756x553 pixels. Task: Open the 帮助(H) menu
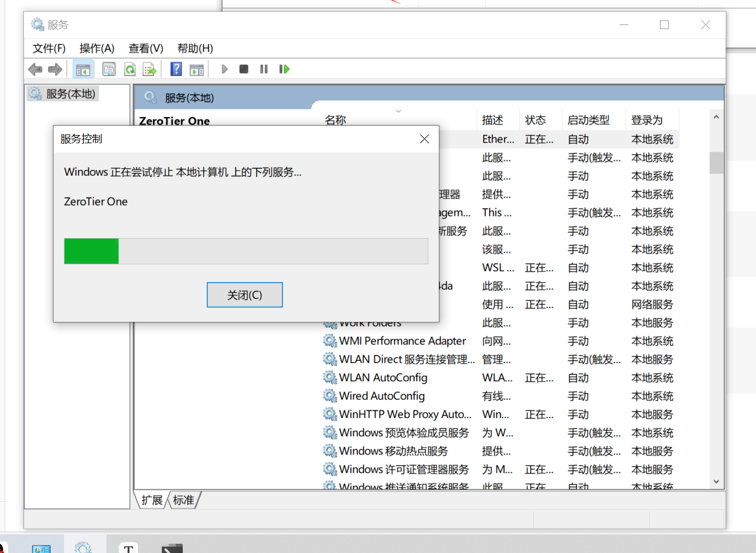[x=196, y=48]
